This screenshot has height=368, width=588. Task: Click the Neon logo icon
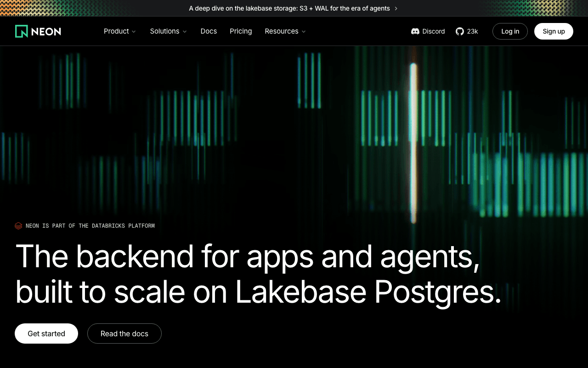tap(22, 31)
